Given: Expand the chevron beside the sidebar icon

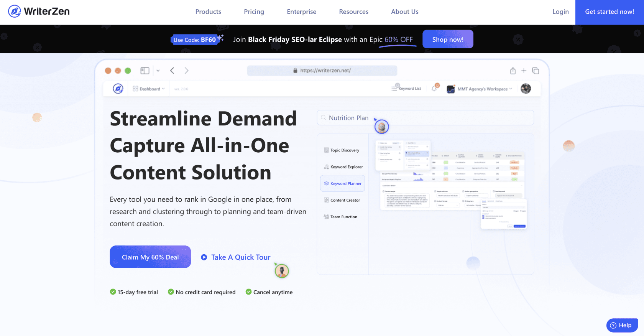Looking at the screenshot, I should pyautogui.click(x=158, y=71).
